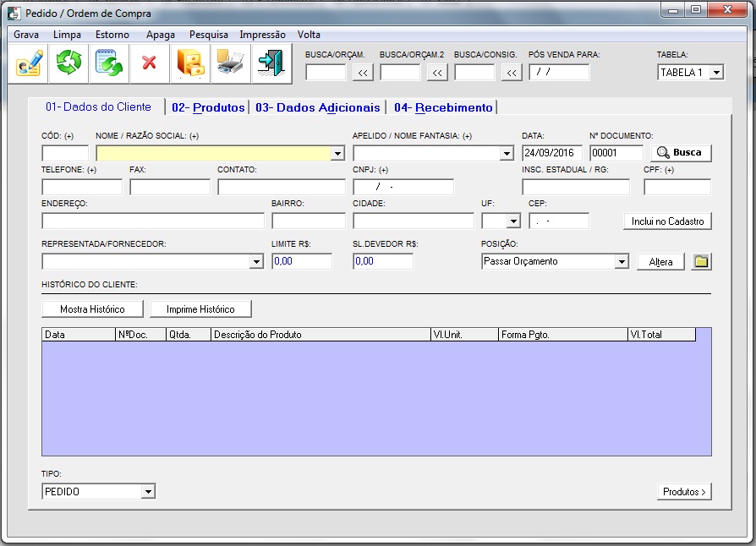This screenshot has width=756, height=546.
Task: Open Pesquisa via file cabinet icon
Action: coord(190,63)
